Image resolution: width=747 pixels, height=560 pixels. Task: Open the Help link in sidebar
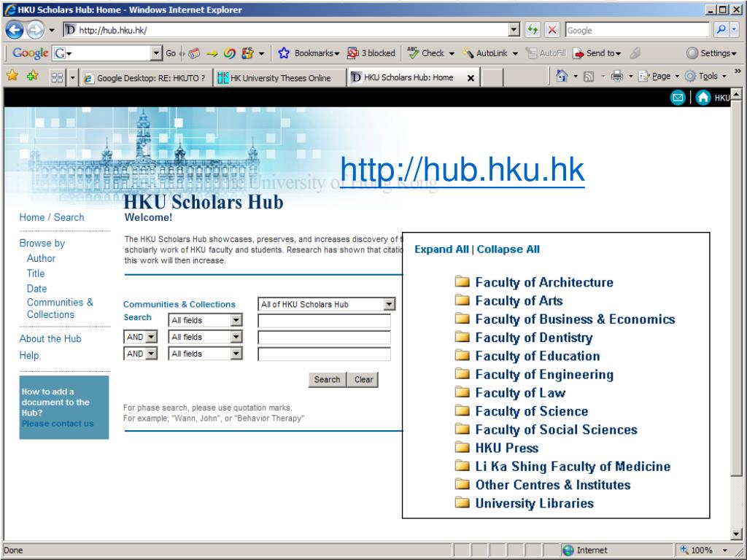[x=28, y=355]
